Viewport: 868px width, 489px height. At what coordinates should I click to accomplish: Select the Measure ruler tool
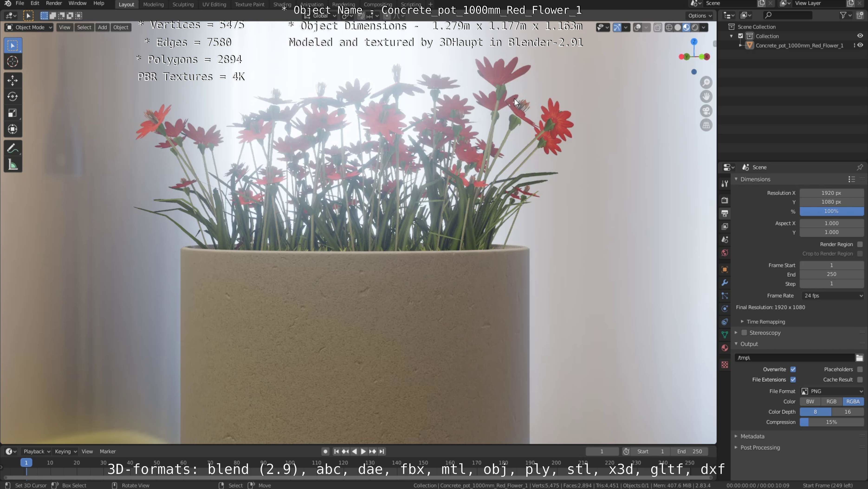(13, 165)
